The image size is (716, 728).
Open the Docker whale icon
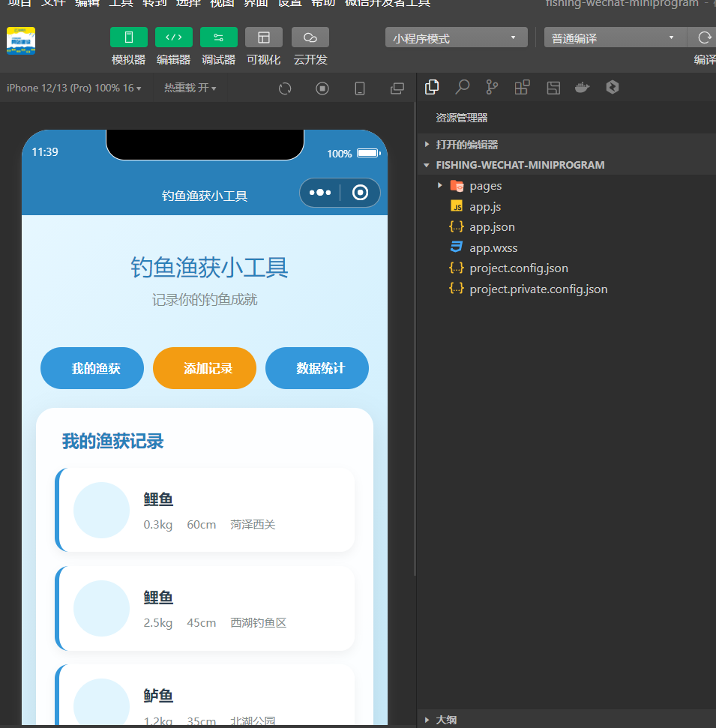click(583, 87)
